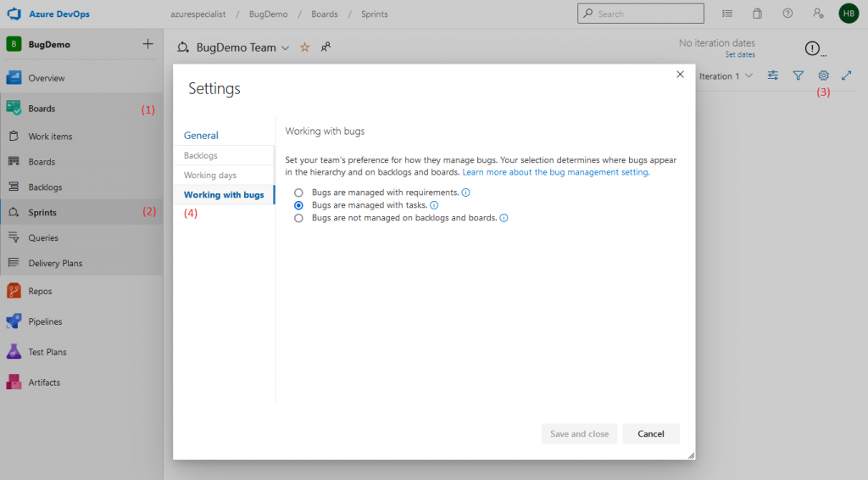Click the iteration warning exclamation icon

812,48
